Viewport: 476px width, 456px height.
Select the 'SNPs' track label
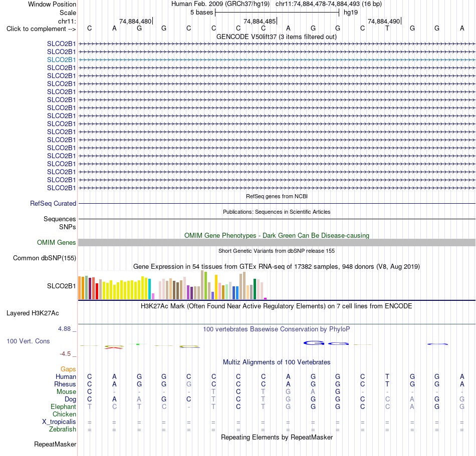[68, 227]
